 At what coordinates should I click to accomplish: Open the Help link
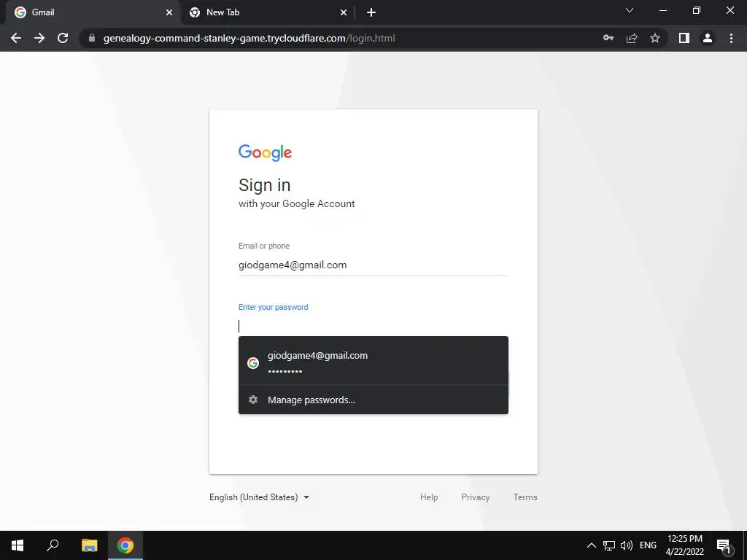[x=429, y=497]
